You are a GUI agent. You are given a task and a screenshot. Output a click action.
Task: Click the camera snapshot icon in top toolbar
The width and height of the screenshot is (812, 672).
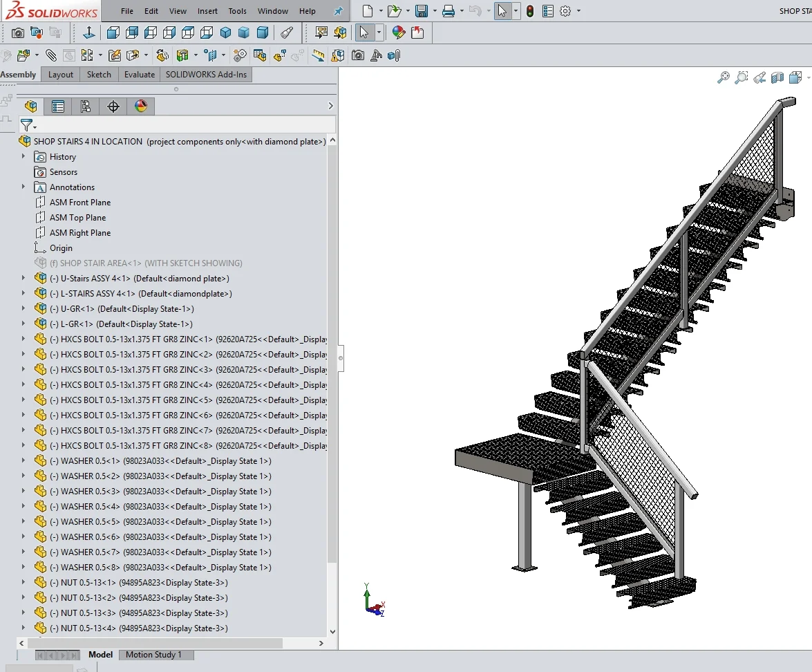coord(17,33)
